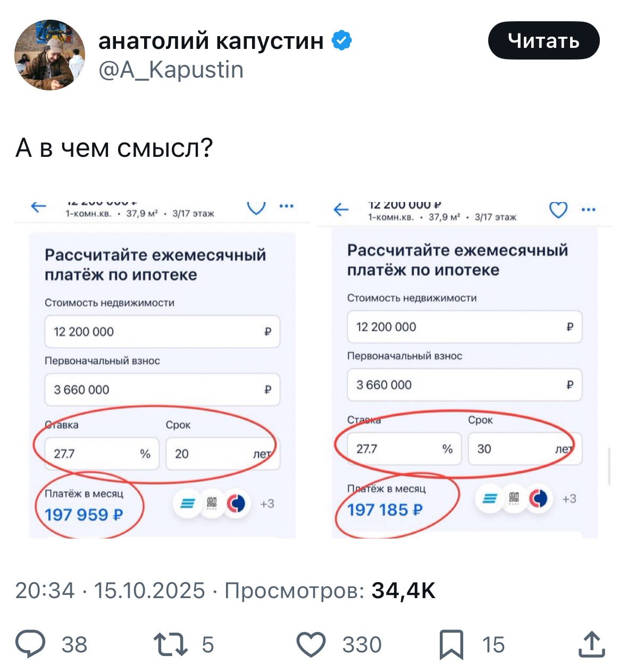Expand the +3 more banks, right screenshot
The image size is (627, 672).
569,499
